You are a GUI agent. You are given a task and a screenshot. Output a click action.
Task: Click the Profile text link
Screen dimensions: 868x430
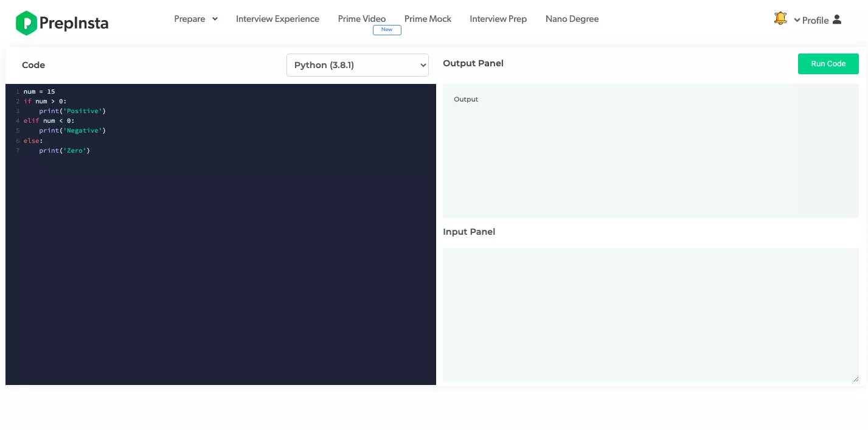click(x=815, y=20)
